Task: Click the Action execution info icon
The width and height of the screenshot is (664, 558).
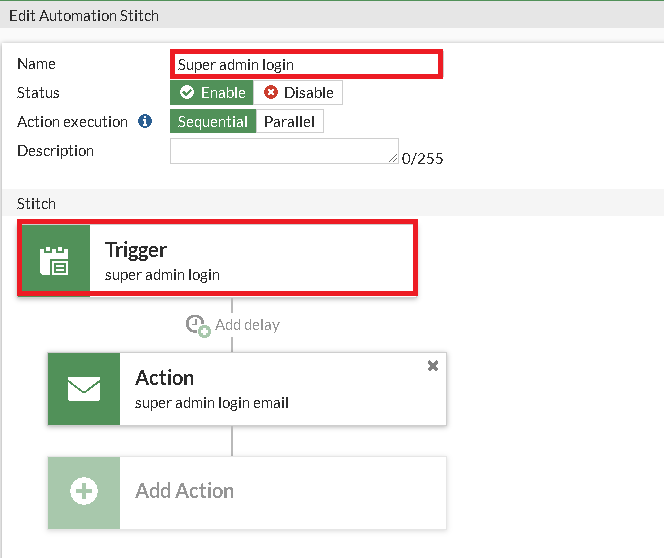Action: click(145, 122)
